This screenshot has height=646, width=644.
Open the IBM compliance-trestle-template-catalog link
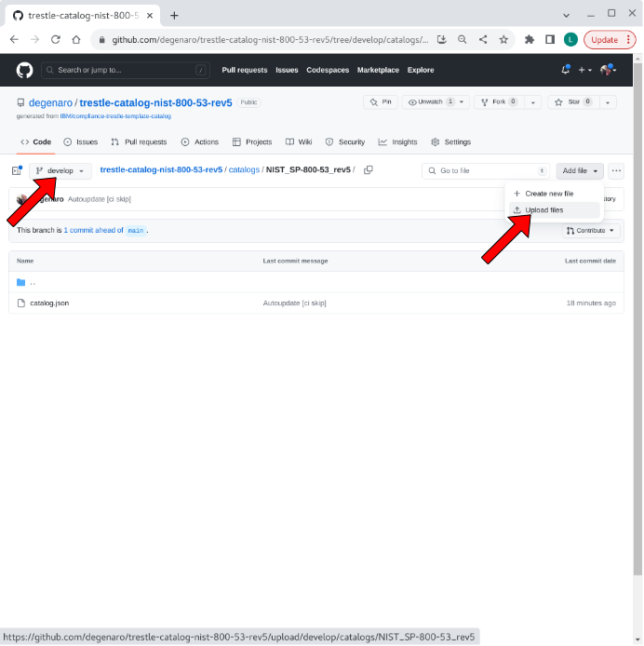pos(115,116)
